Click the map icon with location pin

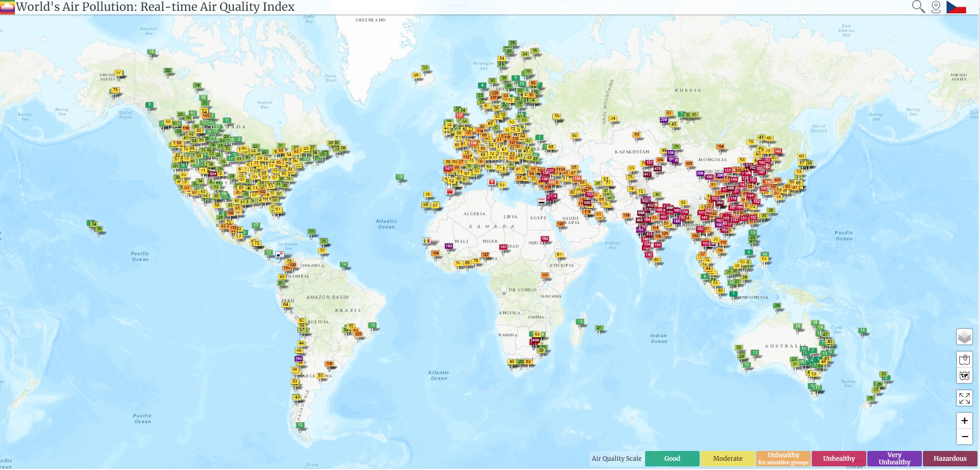(964, 359)
